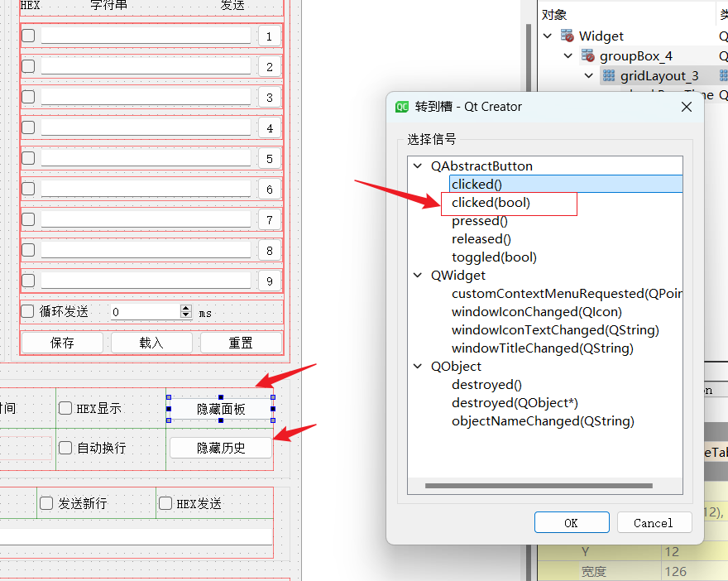The height and width of the screenshot is (581, 728).
Task: Select the clicked(bool) signal
Action: (491, 203)
